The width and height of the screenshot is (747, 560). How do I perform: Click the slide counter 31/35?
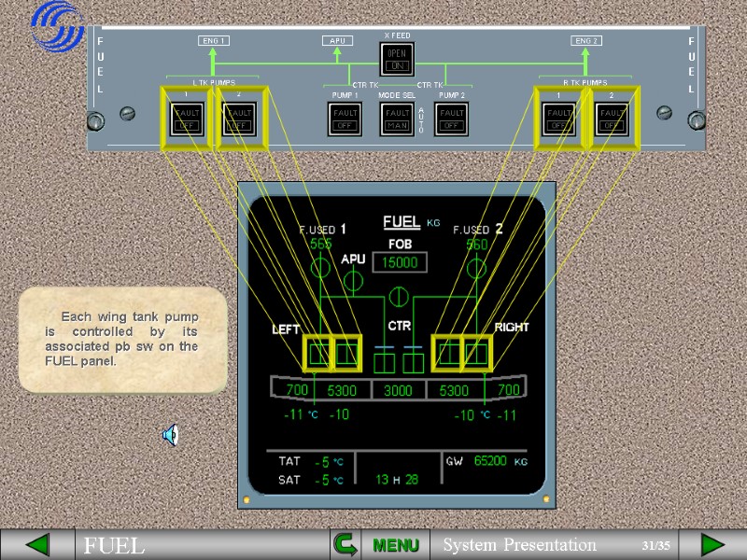click(655, 545)
